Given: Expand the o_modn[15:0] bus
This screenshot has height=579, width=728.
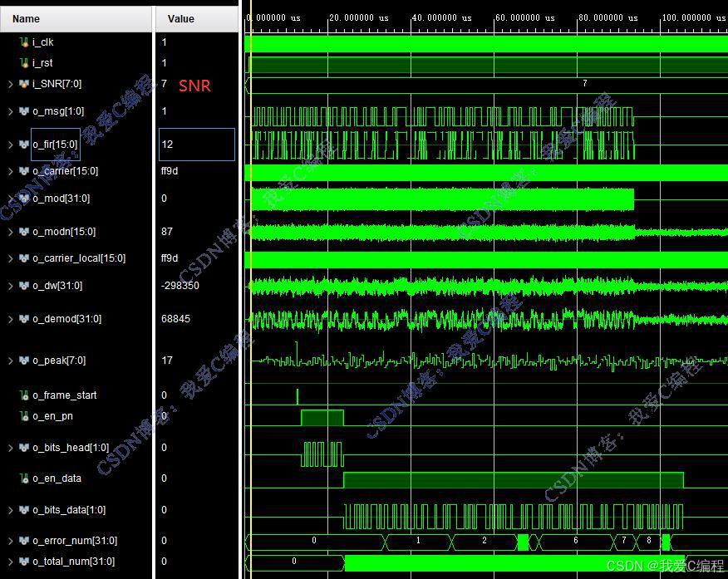Looking at the screenshot, I should pyautogui.click(x=10, y=231).
